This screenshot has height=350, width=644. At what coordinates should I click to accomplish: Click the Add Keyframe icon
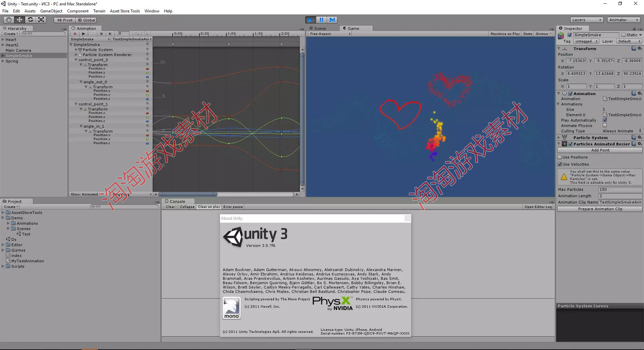coord(137,34)
